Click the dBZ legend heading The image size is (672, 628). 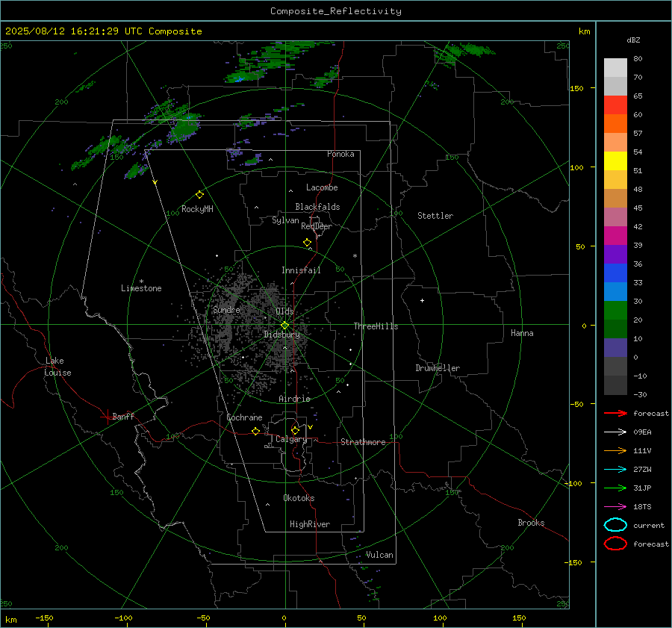click(633, 40)
